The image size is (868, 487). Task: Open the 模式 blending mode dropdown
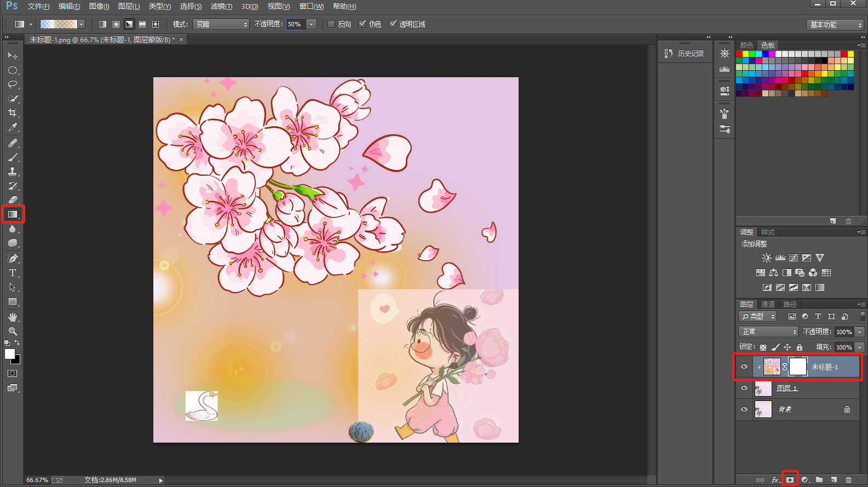(x=221, y=24)
